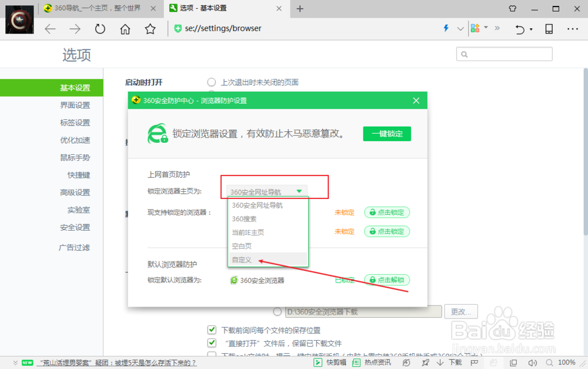Open the colorful extensions grid icon

[x=475, y=28]
